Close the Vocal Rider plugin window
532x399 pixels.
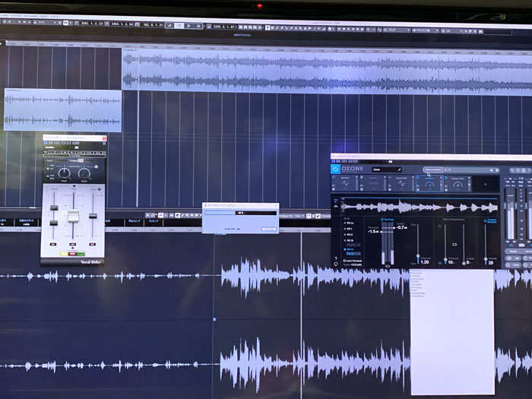tap(104, 138)
